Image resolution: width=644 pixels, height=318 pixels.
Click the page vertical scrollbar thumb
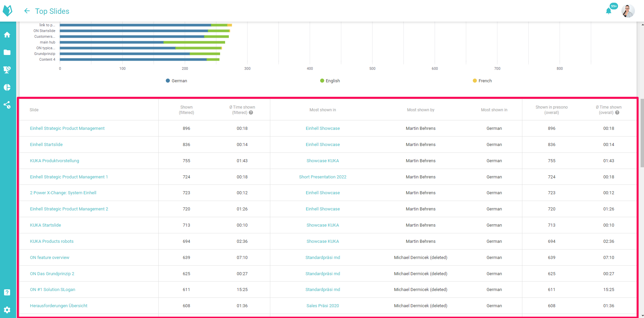[x=642, y=133]
